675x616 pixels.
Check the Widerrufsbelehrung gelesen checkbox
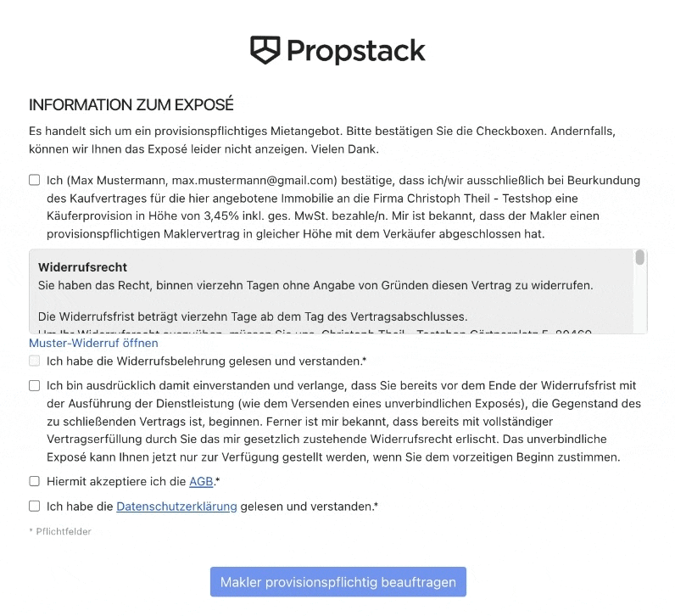coord(35,361)
